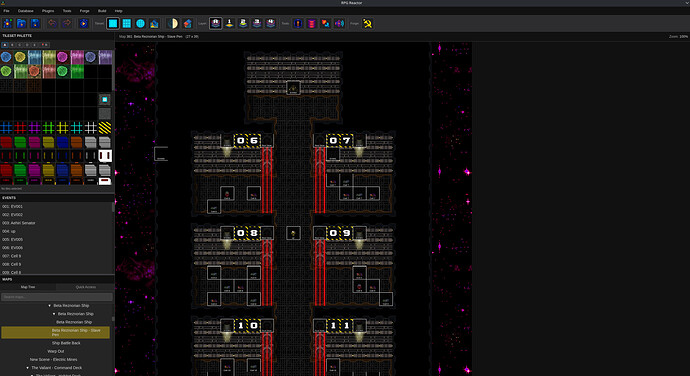Select Ship Battle Back map

[66, 343]
